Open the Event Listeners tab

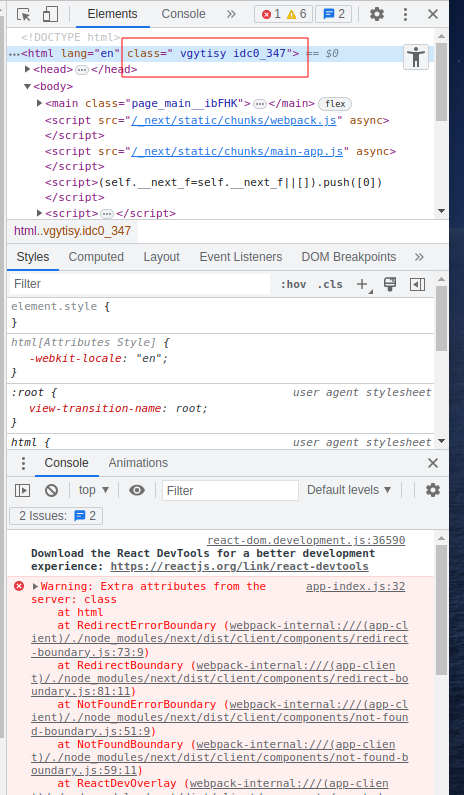pos(240,257)
